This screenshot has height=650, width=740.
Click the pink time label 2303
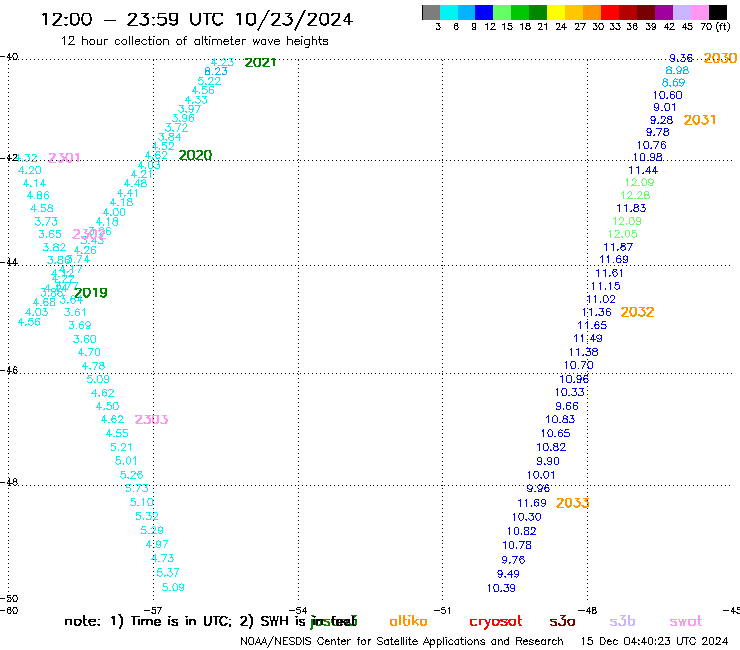pos(151,419)
